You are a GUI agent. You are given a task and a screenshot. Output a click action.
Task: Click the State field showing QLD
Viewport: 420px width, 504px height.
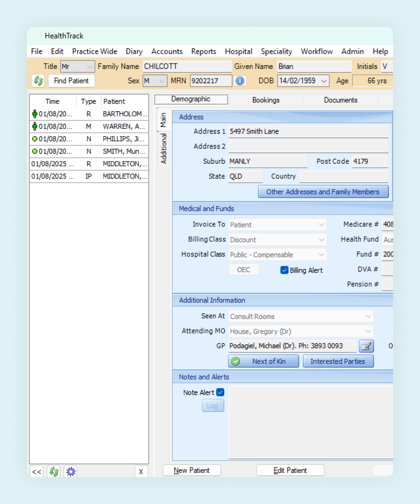pyautogui.click(x=245, y=176)
